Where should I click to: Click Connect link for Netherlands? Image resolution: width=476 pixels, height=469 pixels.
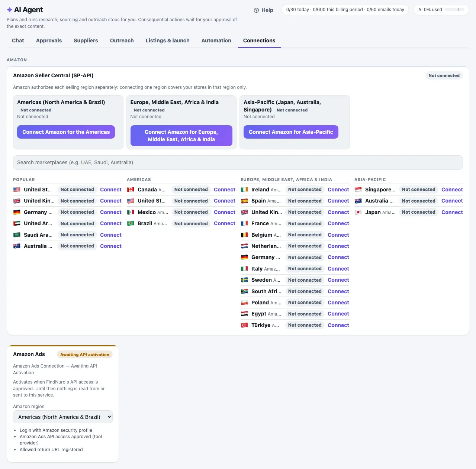338,246
